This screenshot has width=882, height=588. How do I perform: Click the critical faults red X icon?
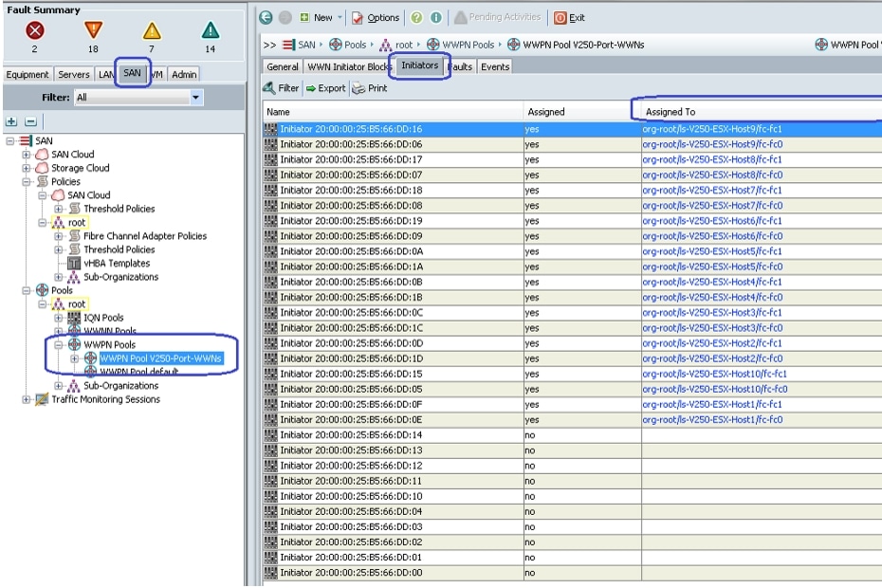coord(35,31)
